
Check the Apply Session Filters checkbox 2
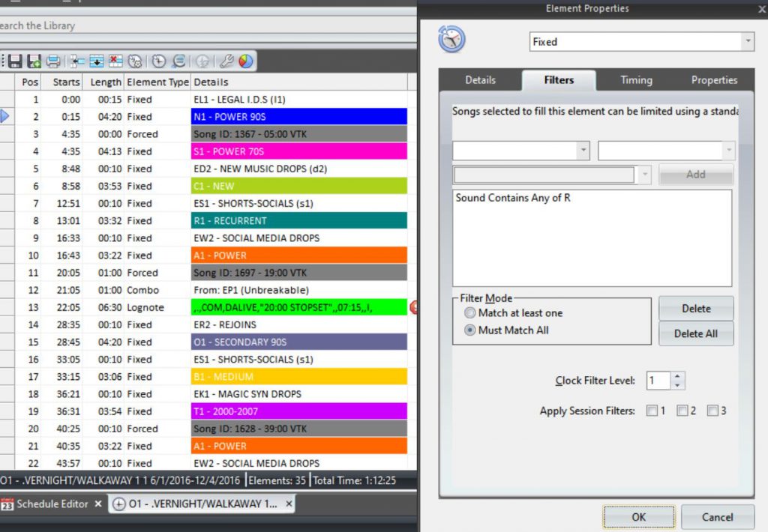click(x=683, y=410)
